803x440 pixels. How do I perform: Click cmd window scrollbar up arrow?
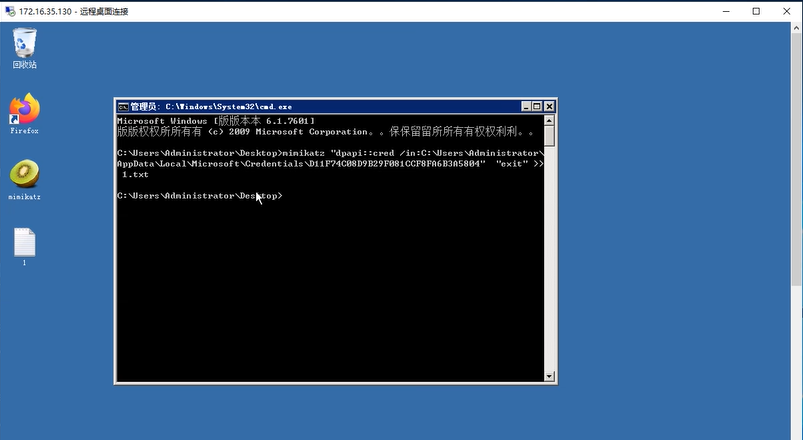tap(549, 120)
